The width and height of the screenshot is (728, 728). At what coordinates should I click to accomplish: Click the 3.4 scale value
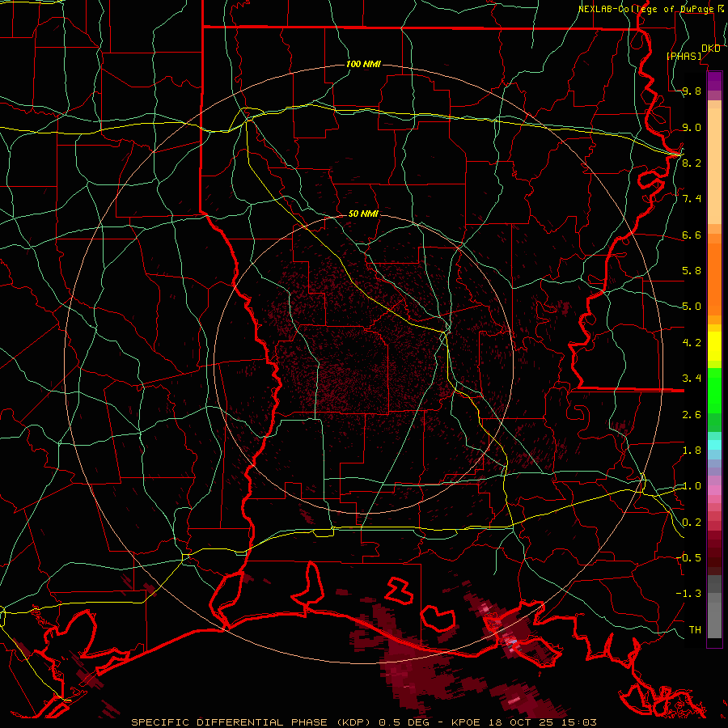tap(692, 378)
